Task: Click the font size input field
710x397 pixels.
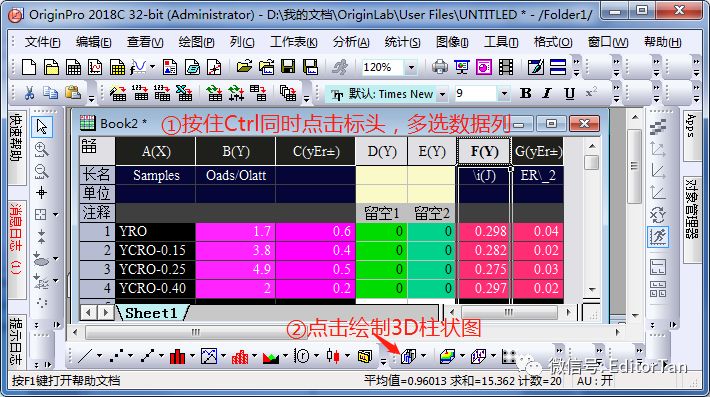Action: (x=475, y=94)
